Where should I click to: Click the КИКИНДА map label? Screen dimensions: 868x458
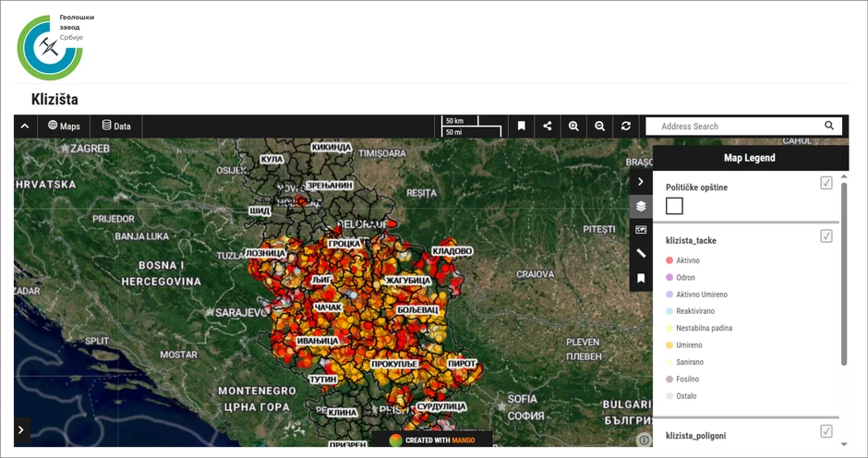pos(332,148)
